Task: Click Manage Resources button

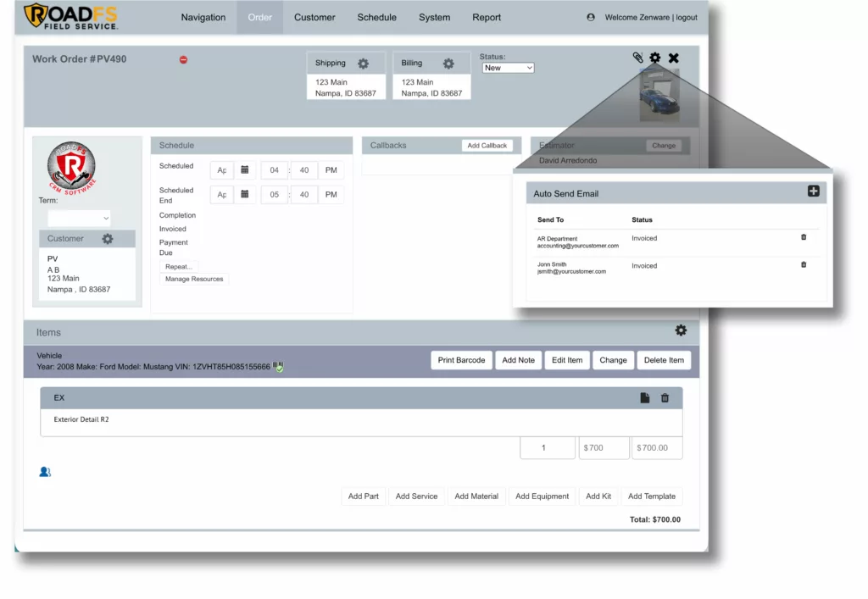Action: tap(194, 280)
